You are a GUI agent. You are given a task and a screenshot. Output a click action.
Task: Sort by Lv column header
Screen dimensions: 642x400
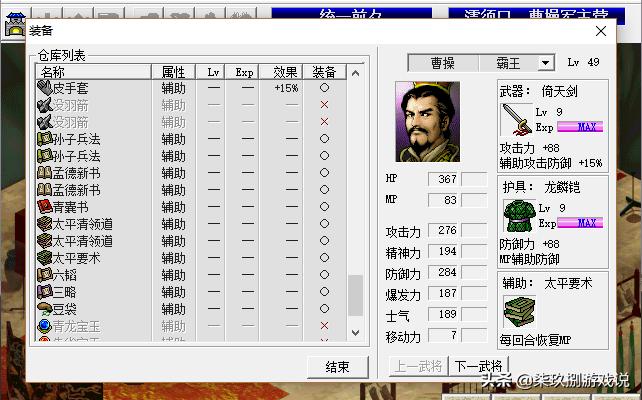tap(210, 72)
